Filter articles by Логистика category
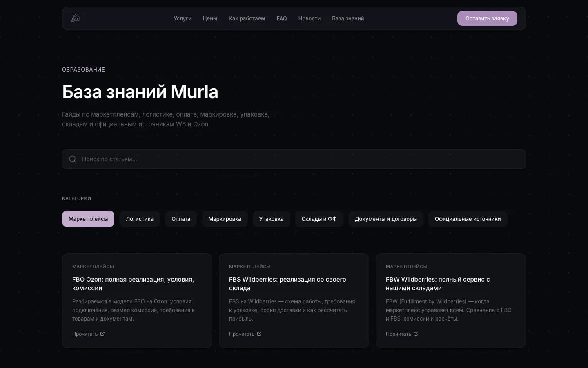Image resolution: width=588 pixels, height=368 pixels. tap(140, 219)
